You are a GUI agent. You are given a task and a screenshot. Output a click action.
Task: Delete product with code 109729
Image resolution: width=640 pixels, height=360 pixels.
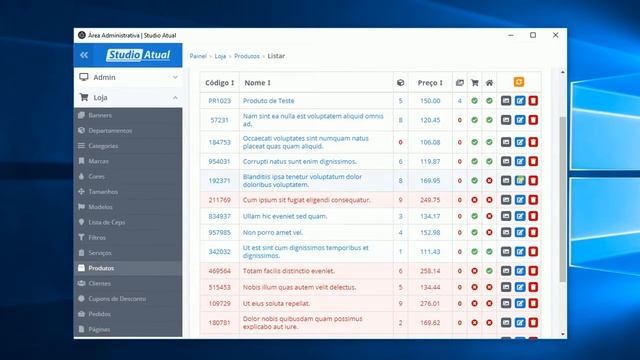tap(533, 303)
